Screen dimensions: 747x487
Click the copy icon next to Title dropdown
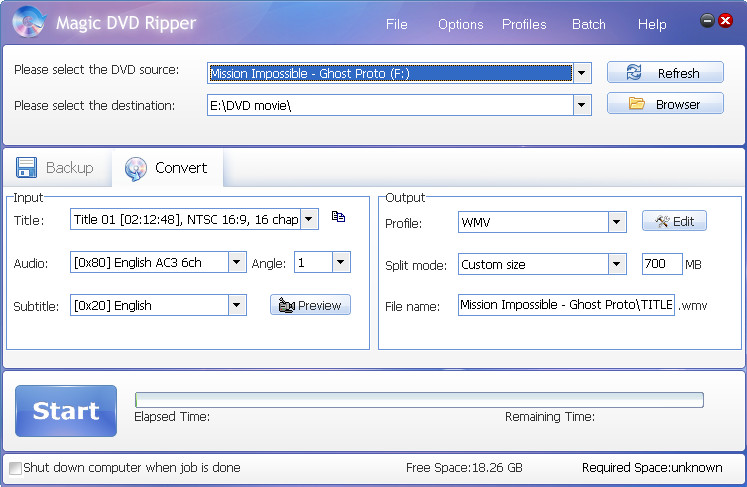(x=338, y=217)
